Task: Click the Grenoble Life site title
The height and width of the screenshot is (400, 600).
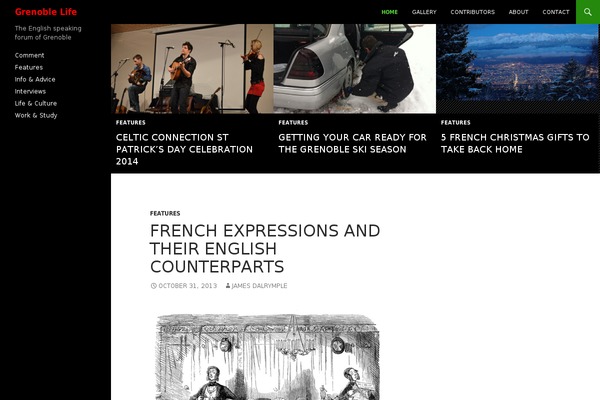Action: (x=46, y=12)
